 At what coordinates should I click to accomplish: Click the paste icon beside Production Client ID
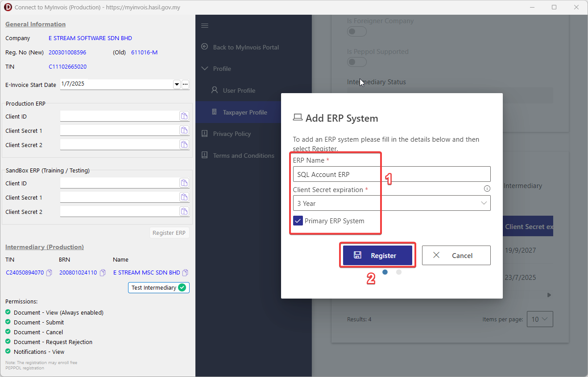(x=184, y=116)
